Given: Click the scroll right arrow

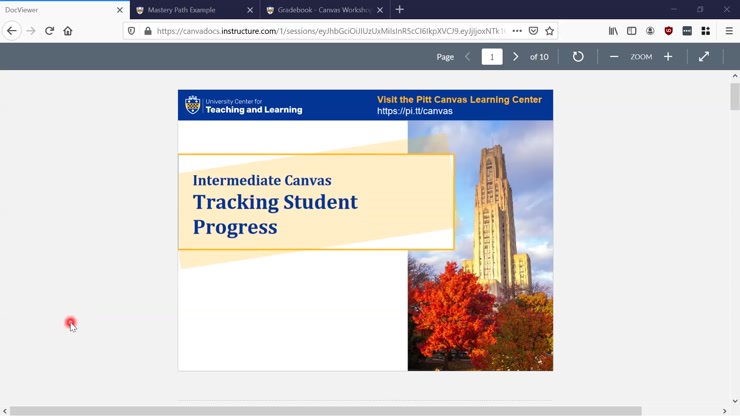Looking at the screenshot, I should pos(724,411).
